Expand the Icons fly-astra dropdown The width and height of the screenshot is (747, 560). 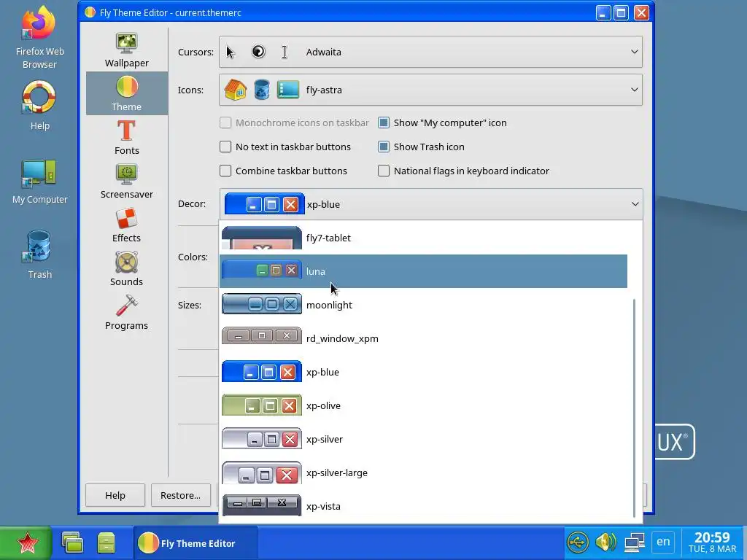tap(430, 90)
